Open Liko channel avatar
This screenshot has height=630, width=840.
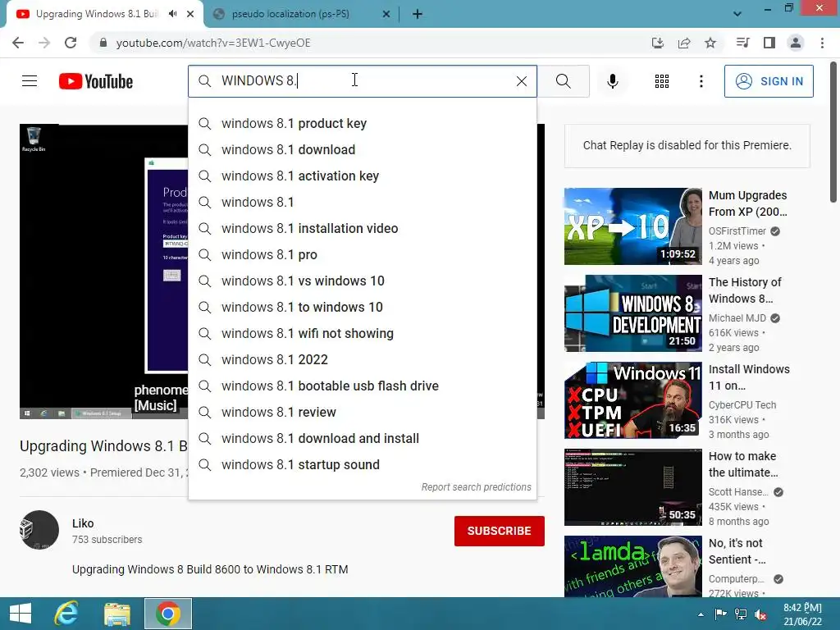pyautogui.click(x=39, y=530)
